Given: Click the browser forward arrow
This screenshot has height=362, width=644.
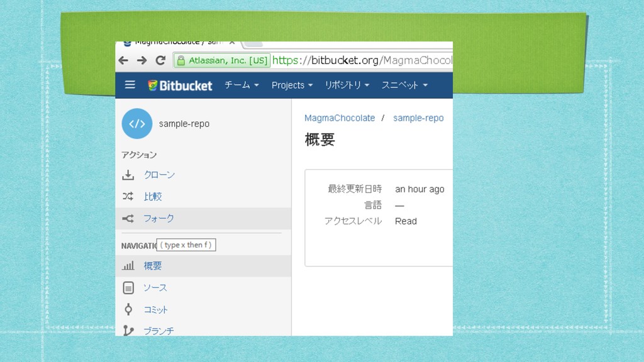Looking at the screenshot, I should [x=142, y=60].
